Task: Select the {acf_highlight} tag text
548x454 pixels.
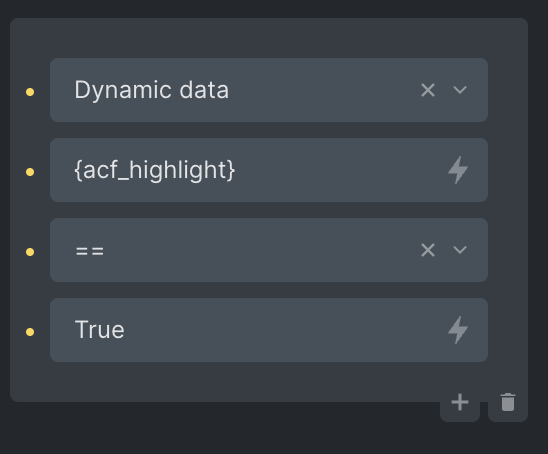Action: coord(155,170)
